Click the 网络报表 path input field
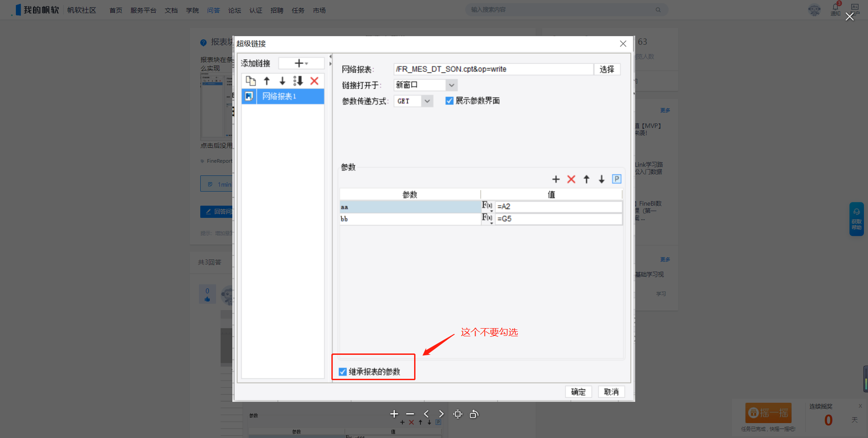Image resolution: width=868 pixels, height=438 pixels. point(493,69)
